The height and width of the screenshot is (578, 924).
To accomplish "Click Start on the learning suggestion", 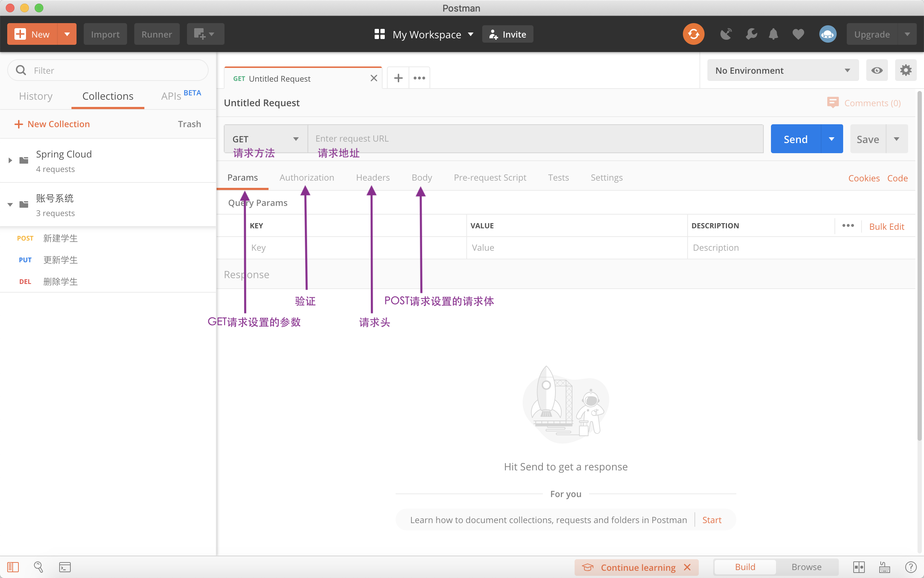I will [712, 520].
